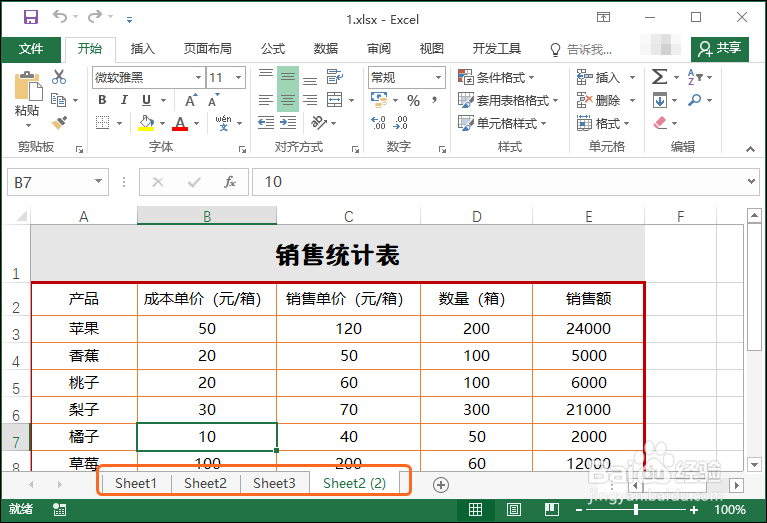The width and height of the screenshot is (767, 523).
Task: Save the workbook with the floppy icon
Action: [31, 17]
